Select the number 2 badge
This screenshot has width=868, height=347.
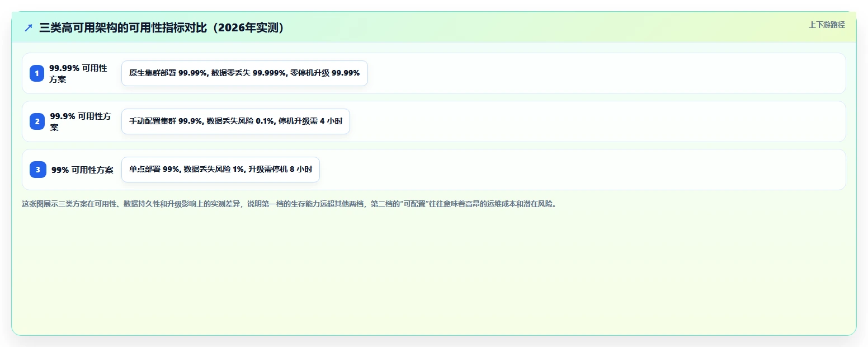(x=37, y=121)
